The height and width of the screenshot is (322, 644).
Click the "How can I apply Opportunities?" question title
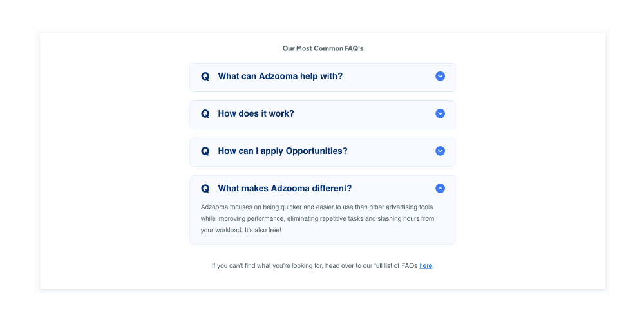pos(282,151)
